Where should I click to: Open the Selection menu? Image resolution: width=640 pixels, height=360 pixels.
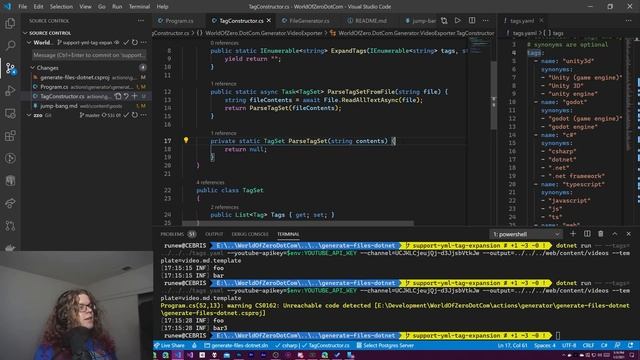point(61,7)
